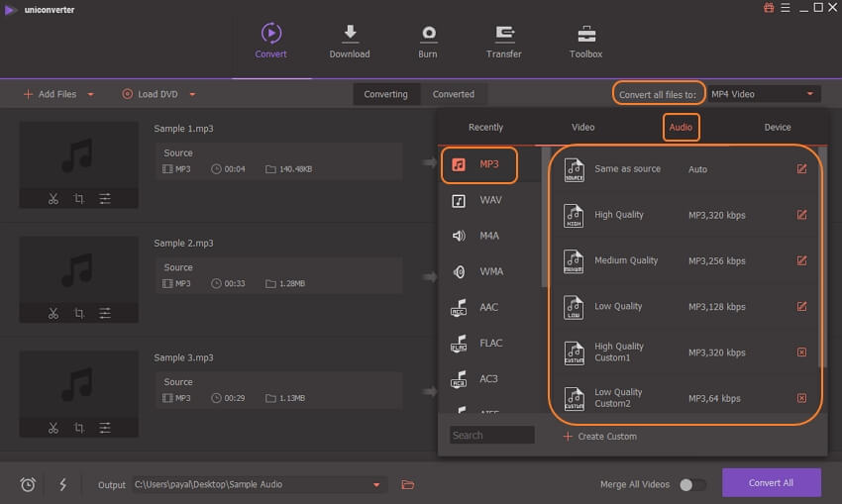Screen dimensions: 842x504
Task: Open effects settings for Sample 3.mp3
Action: [x=105, y=428]
